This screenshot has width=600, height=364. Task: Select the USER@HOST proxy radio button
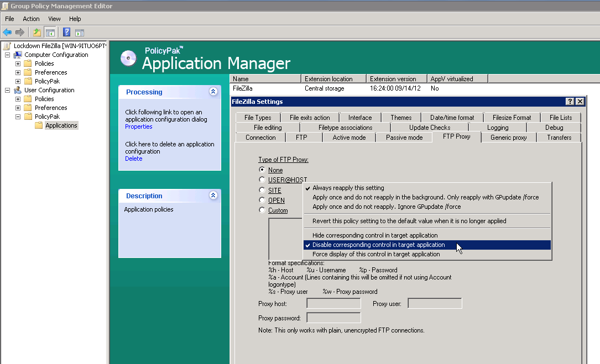pyautogui.click(x=262, y=180)
